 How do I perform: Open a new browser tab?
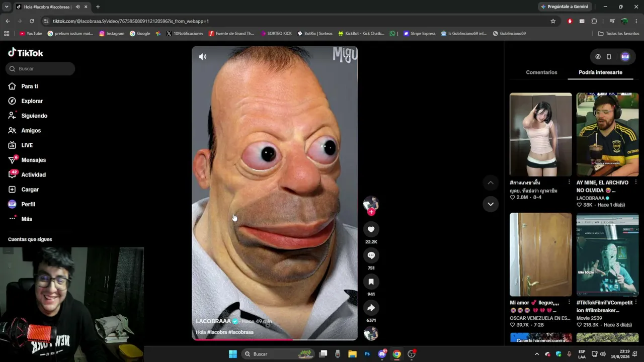[x=98, y=7]
